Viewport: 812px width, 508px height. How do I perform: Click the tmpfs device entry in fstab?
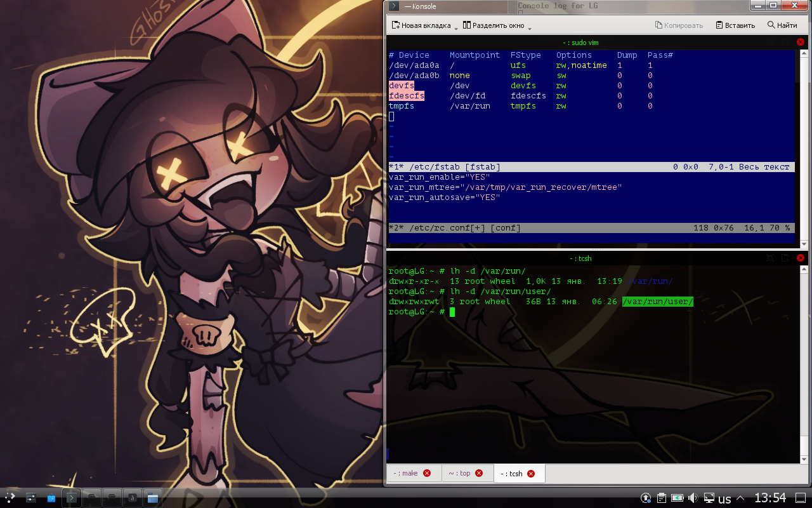pyautogui.click(x=402, y=106)
